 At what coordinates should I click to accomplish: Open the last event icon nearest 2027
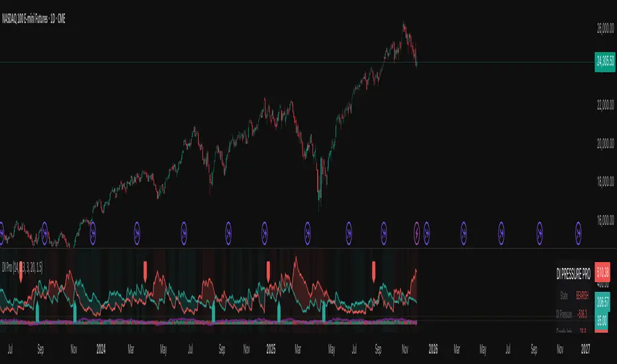click(x=579, y=234)
